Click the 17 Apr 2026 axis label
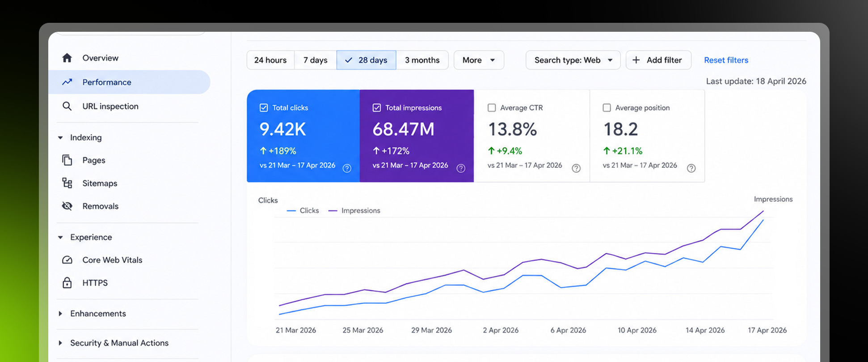The height and width of the screenshot is (362, 868). pos(767,330)
